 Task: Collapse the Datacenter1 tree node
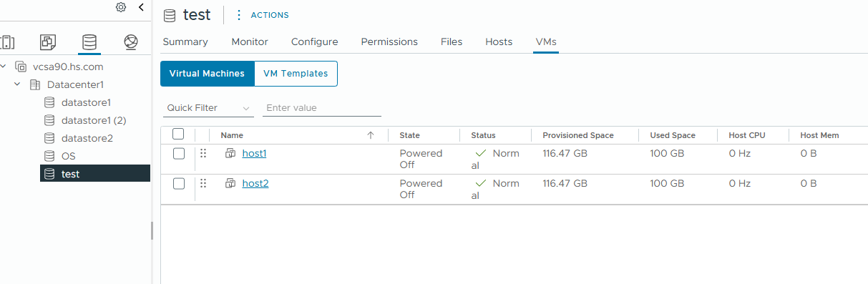click(x=17, y=84)
